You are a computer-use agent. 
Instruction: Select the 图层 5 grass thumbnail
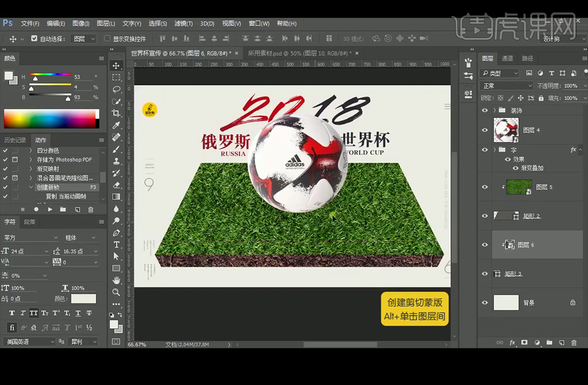click(x=519, y=187)
